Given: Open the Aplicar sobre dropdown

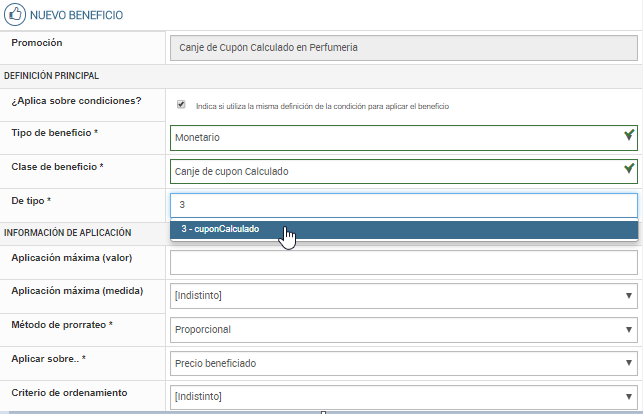Looking at the screenshot, I should 403,362.
